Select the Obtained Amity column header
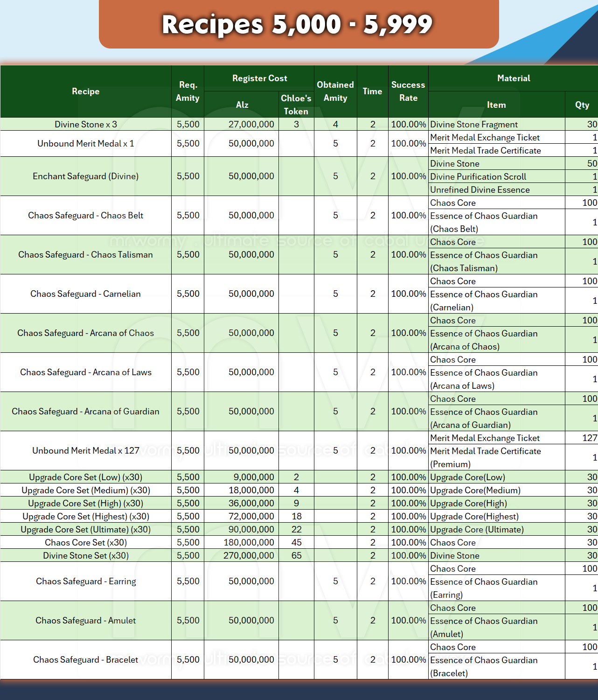 pos(335,91)
